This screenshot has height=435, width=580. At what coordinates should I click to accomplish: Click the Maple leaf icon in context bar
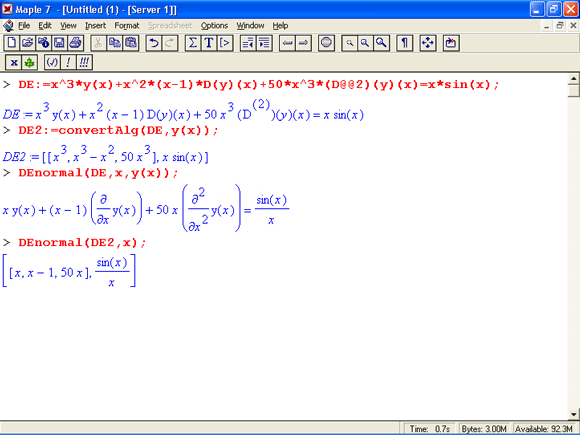(30, 62)
